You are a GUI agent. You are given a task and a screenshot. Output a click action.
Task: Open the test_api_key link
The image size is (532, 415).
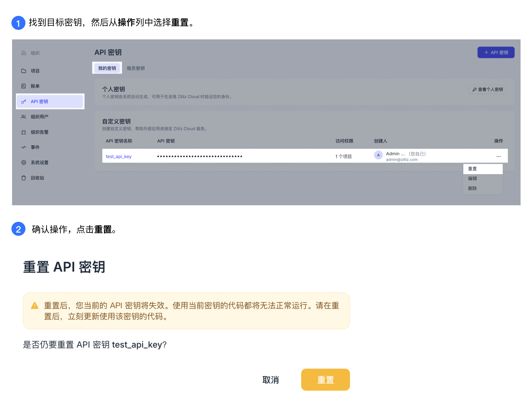point(119,157)
